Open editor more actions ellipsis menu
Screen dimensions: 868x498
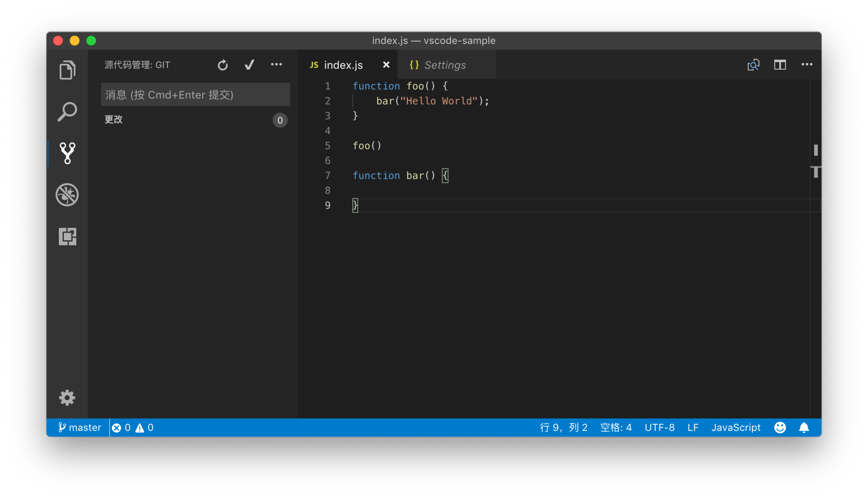click(x=807, y=65)
